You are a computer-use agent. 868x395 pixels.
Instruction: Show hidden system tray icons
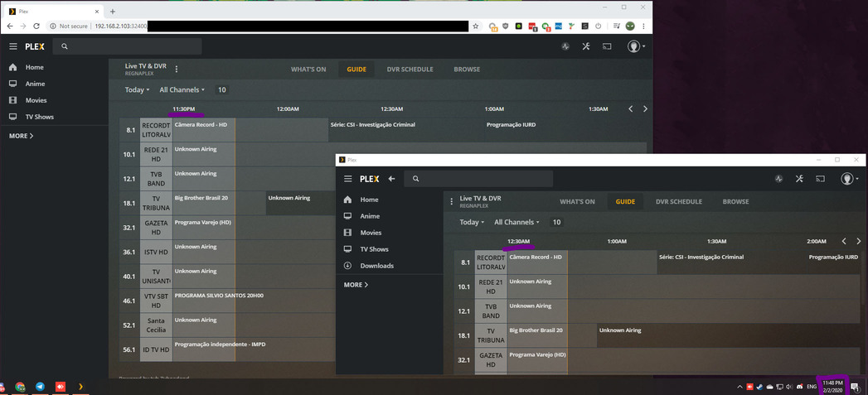coord(739,387)
